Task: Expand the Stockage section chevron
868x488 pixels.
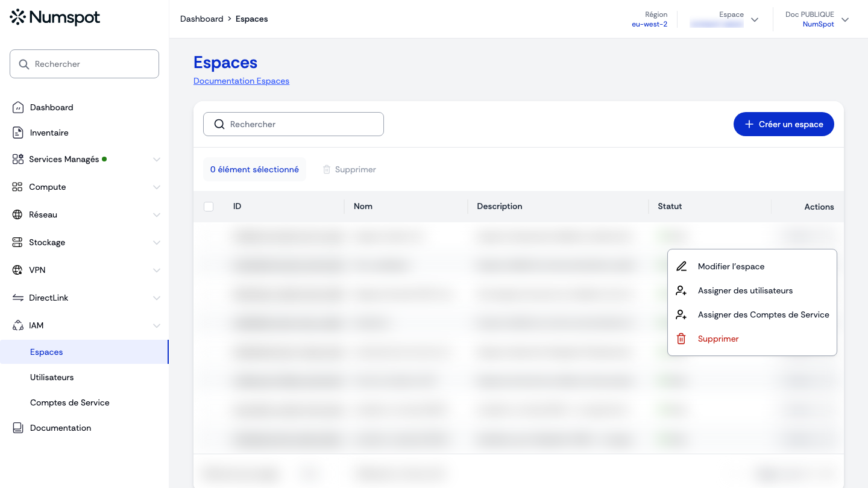Action: pos(157,243)
